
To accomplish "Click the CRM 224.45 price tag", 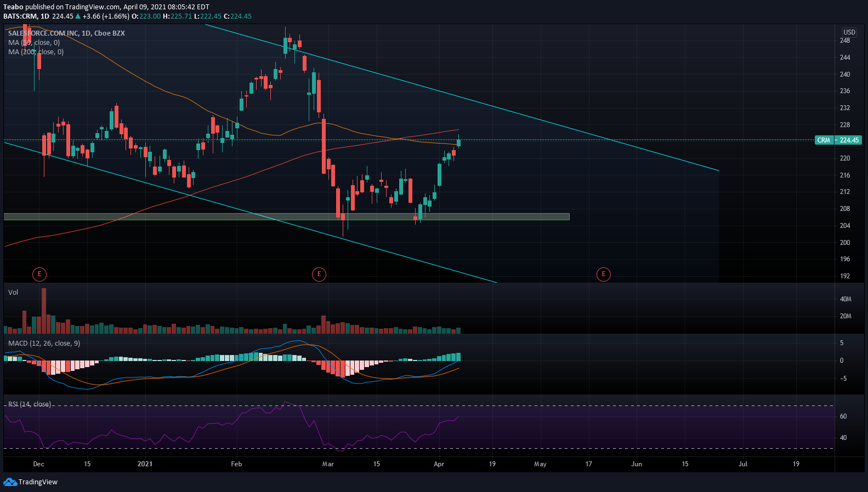I will (838, 140).
